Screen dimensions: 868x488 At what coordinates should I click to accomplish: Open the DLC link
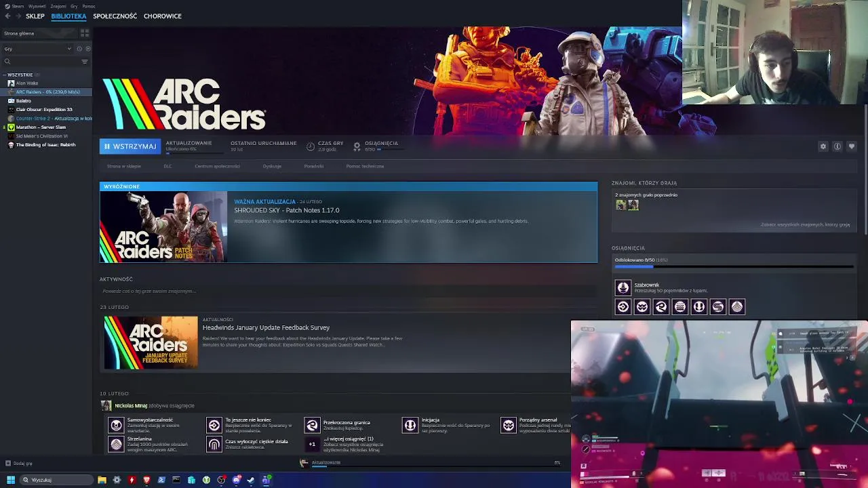167,166
